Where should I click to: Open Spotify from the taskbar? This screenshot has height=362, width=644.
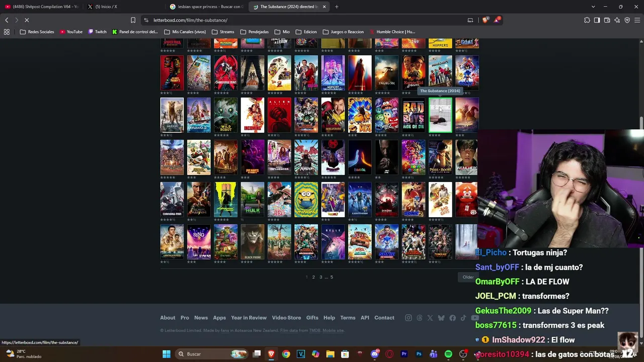click(x=448, y=354)
